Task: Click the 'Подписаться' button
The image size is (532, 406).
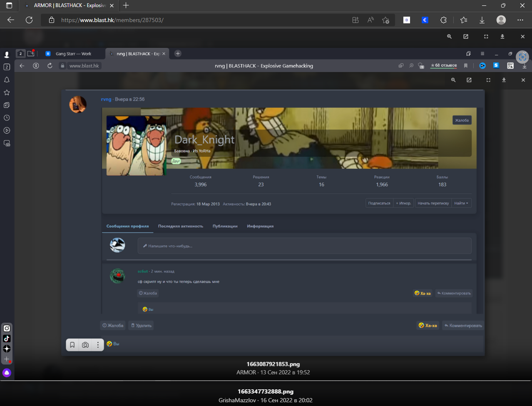Action: click(x=379, y=203)
